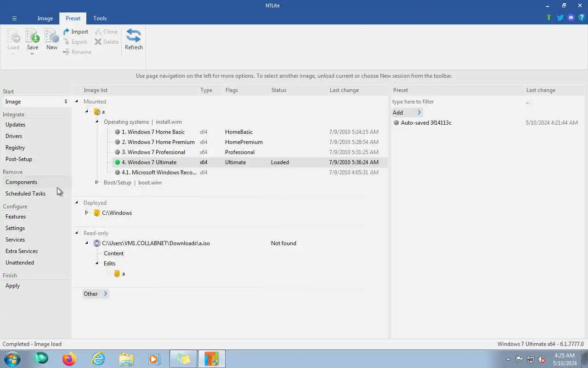
Task: Expand Boot/Setup boot.wim node
Action: pyautogui.click(x=97, y=183)
